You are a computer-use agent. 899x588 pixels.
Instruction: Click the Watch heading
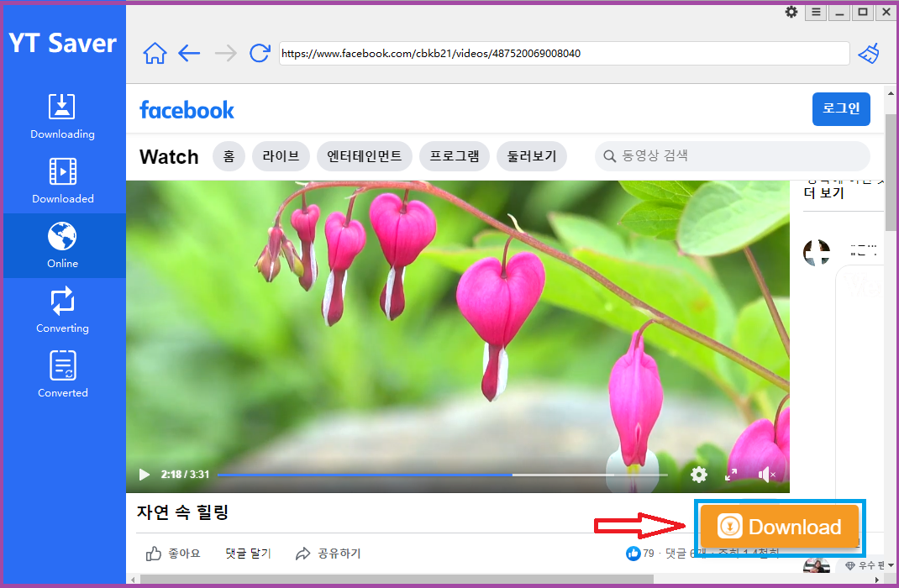[x=169, y=156]
